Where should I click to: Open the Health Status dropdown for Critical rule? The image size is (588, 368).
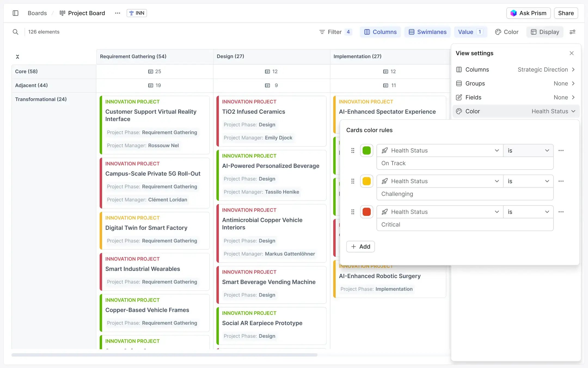click(x=439, y=212)
